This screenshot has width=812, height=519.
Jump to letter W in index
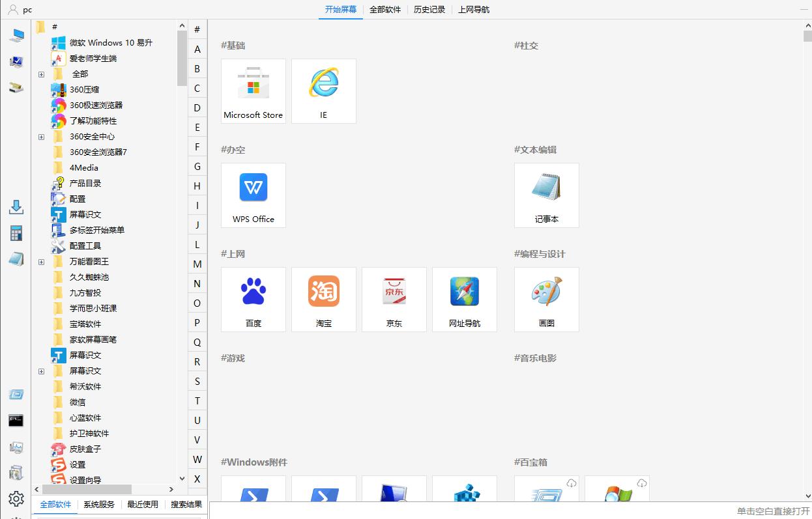pos(197,459)
